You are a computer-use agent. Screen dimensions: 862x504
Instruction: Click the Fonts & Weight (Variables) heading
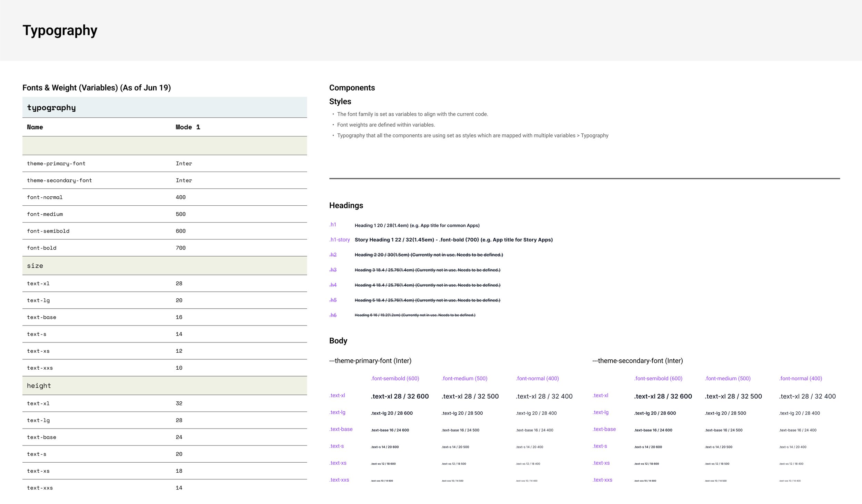click(x=97, y=88)
